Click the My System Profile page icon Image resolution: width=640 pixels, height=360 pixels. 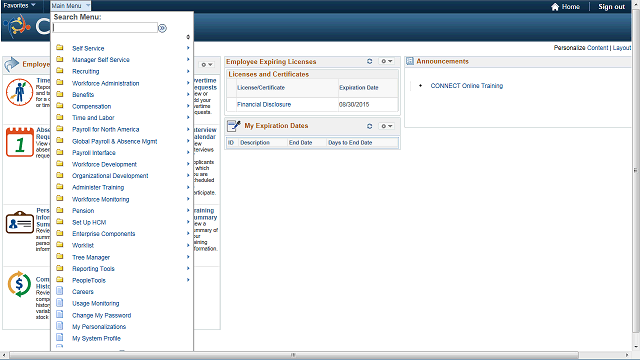pyautogui.click(x=60, y=338)
